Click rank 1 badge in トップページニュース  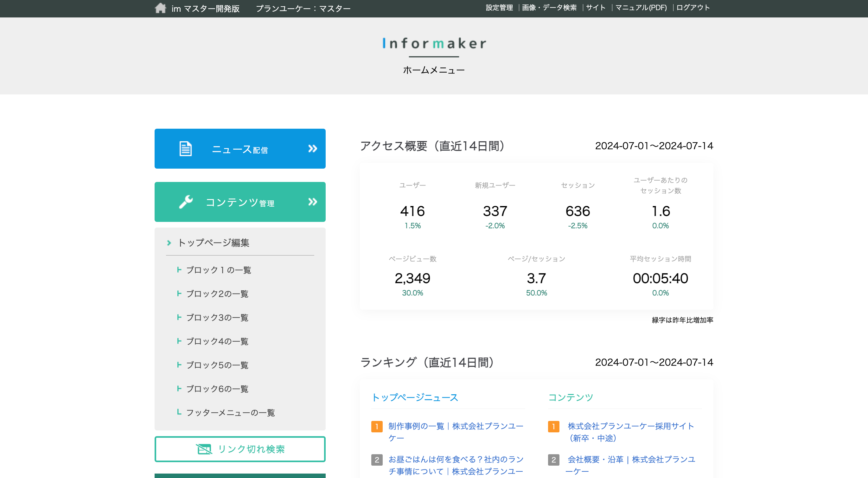click(377, 426)
